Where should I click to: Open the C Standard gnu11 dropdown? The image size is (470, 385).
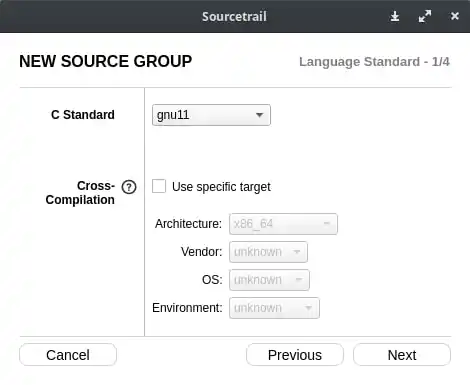[211, 115]
